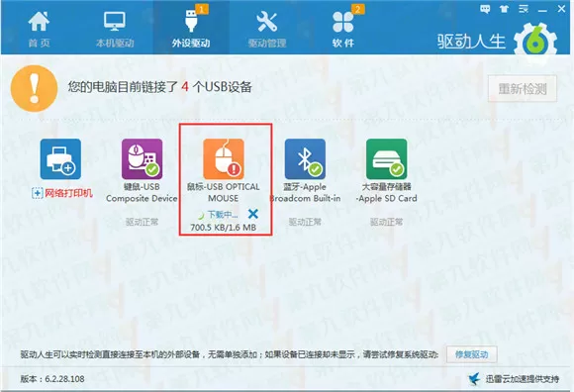Click the 鼠标-USB OPTICAL MOUSE label

point(224,192)
